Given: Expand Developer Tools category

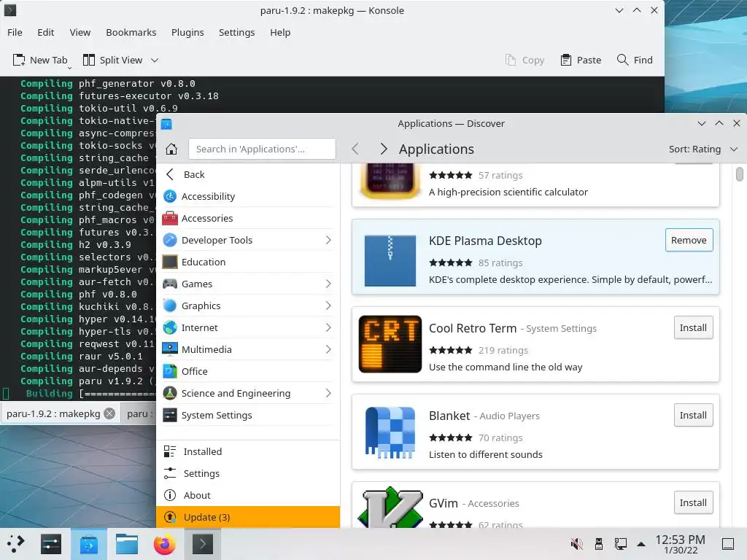Looking at the screenshot, I should (x=328, y=240).
